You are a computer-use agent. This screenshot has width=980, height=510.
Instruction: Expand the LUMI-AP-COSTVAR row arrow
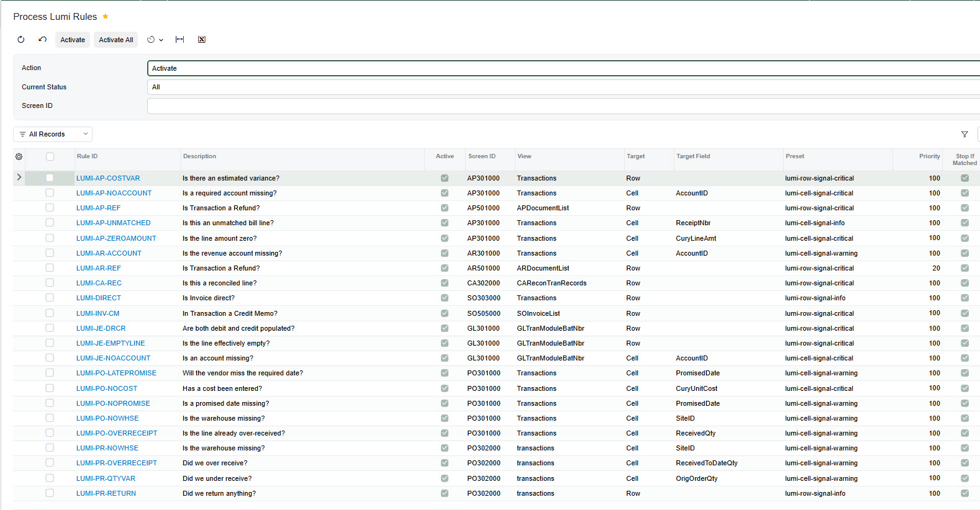19,177
